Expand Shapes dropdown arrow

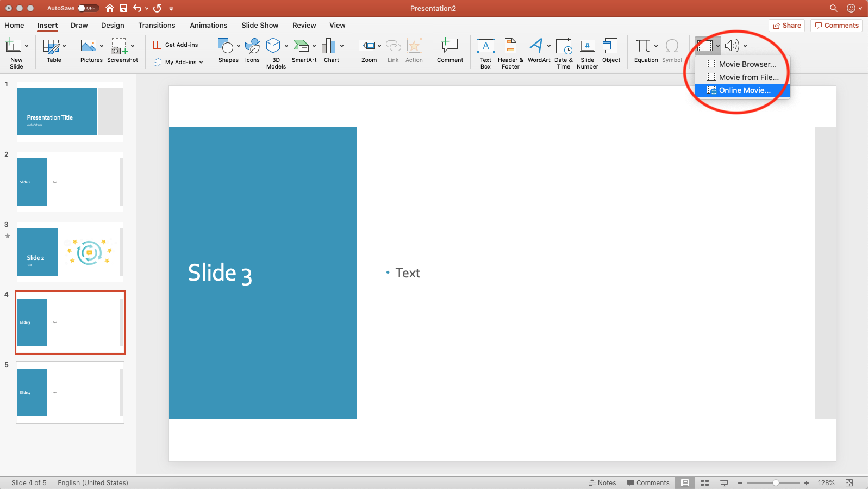239,46
